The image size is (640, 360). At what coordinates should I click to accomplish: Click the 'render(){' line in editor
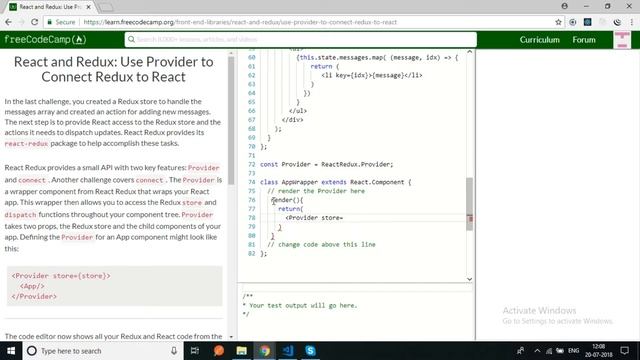coord(287,200)
